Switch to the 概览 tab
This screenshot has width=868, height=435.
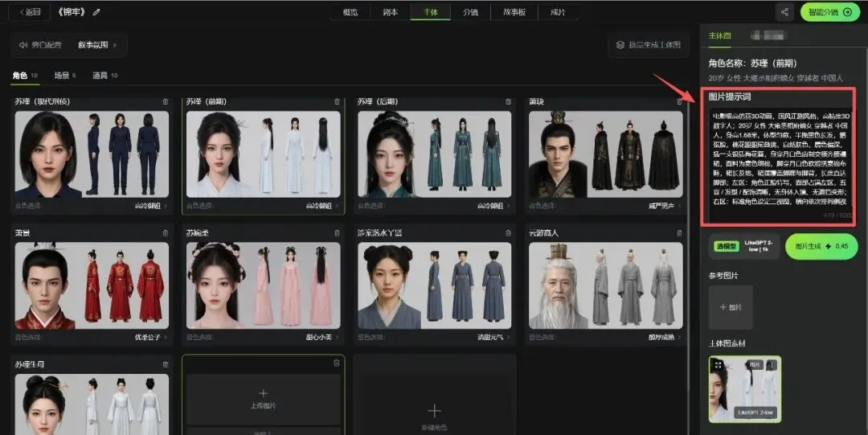(350, 12)
